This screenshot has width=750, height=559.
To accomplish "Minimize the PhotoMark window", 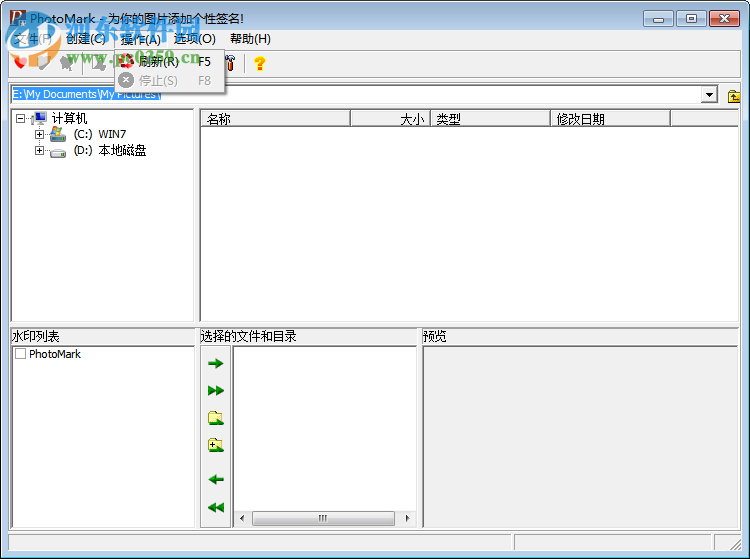I will [659, 19].
